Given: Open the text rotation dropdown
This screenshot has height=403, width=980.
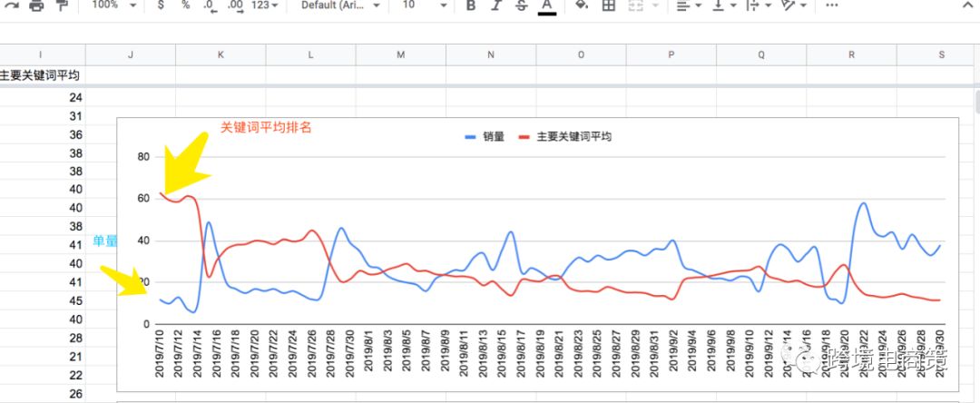Looking at the screenshot, I should click(x=794, y=5).
